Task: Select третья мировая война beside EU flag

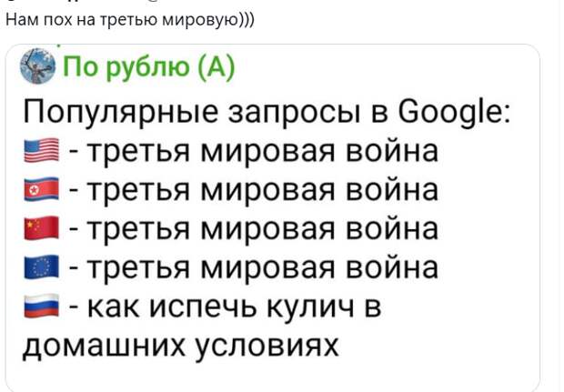Action: [x=263, y=267]
